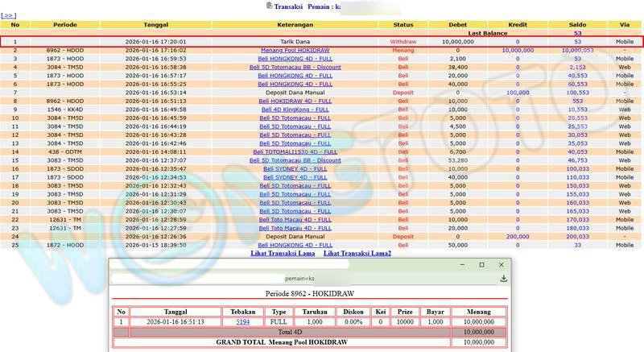Click the Keterangan column header
This screenshot has width=644, height=352.
click(x=295, y=25)
